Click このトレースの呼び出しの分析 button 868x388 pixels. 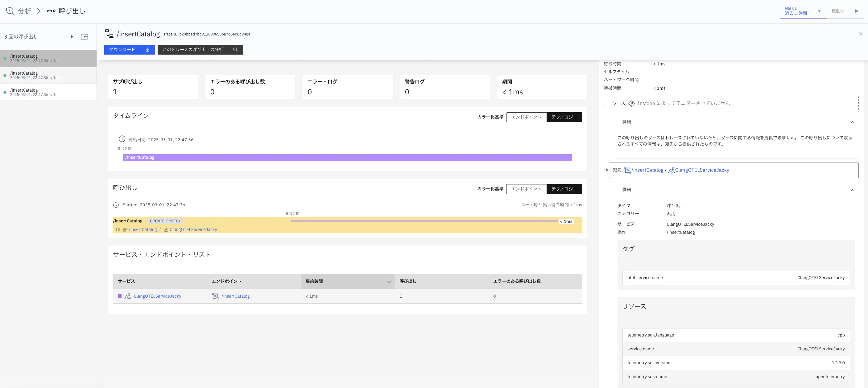tap(200, 50)
